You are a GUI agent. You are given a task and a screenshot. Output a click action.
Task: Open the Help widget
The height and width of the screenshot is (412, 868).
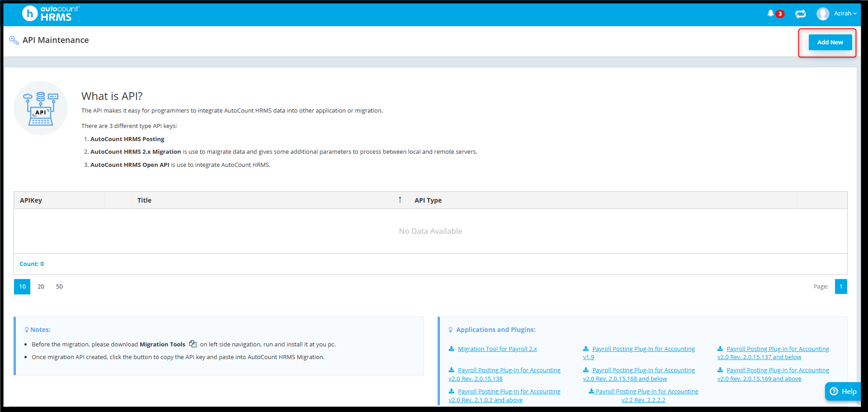pyautogui.click(x=843, y=392)
